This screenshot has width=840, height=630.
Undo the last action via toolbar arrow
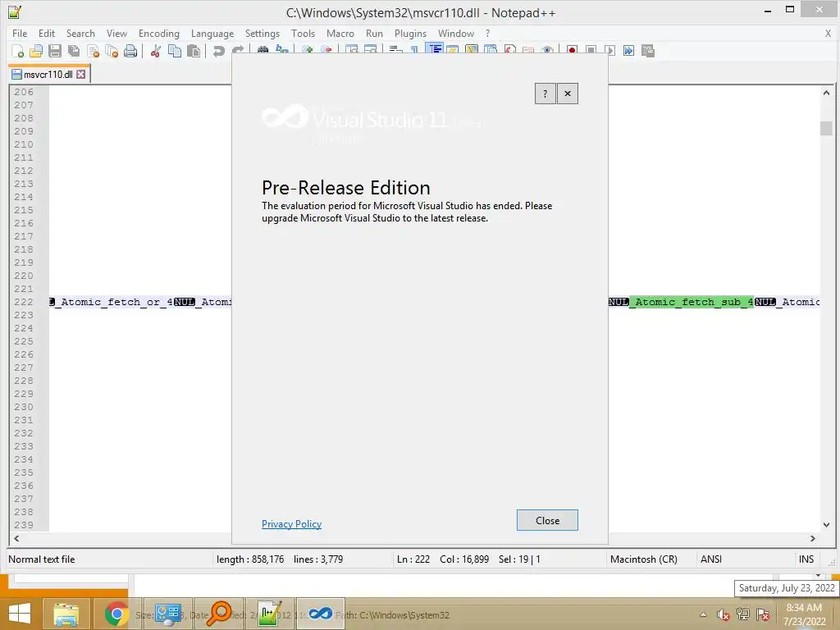[218, 51]
